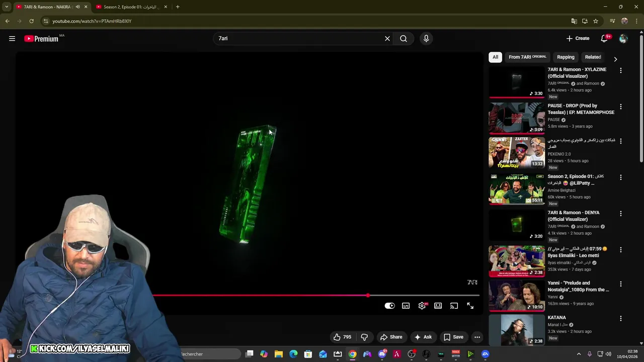
Task: Start voice search with the microphone
Action: [426, 39]
